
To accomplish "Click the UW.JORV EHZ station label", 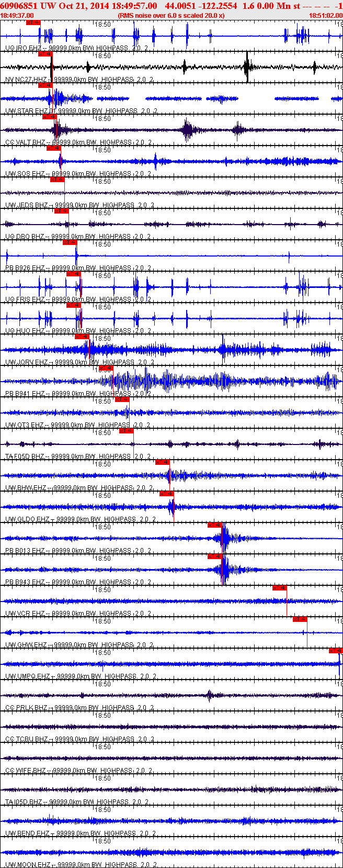I will click(27, 362).
